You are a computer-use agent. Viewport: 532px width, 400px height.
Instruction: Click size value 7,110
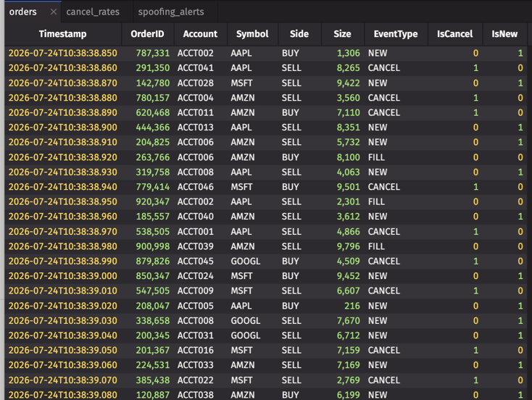(x=342, y=112)
